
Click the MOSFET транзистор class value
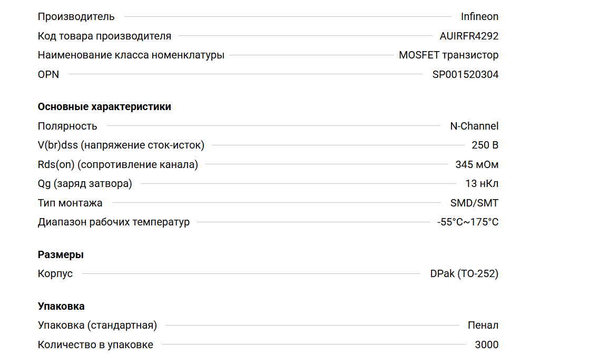[x=448, y=55]
